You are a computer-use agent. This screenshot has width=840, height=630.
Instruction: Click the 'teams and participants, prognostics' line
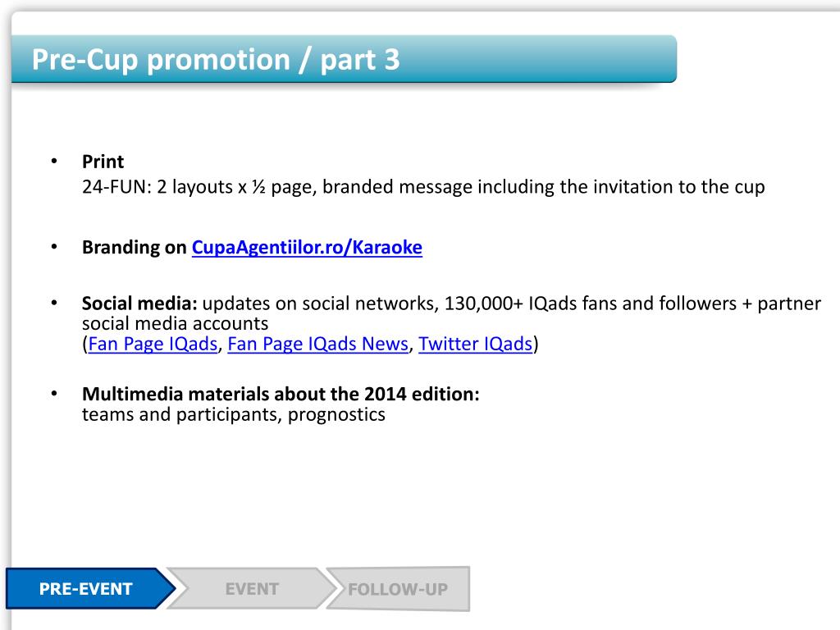(x=234, y=414)
